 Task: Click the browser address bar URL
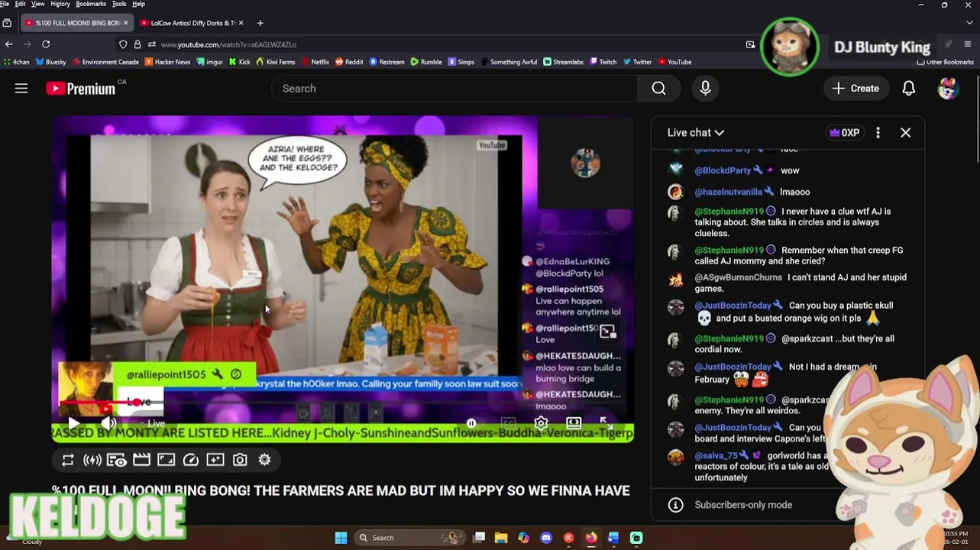(x=228, y=45)
